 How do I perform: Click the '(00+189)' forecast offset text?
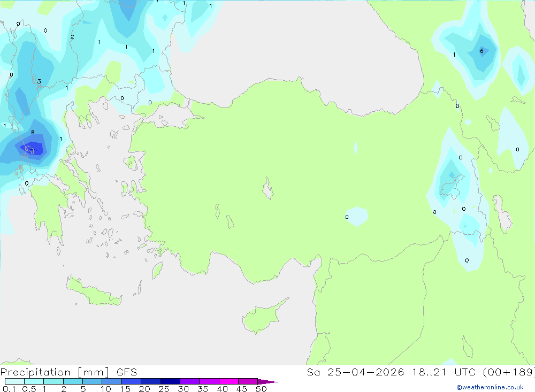(509, 372)
